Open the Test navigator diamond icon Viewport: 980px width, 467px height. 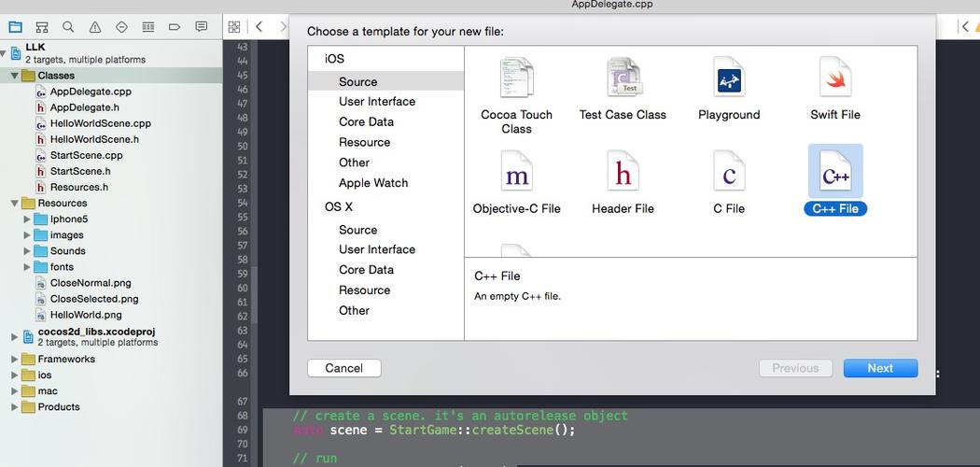pos(122,27)
